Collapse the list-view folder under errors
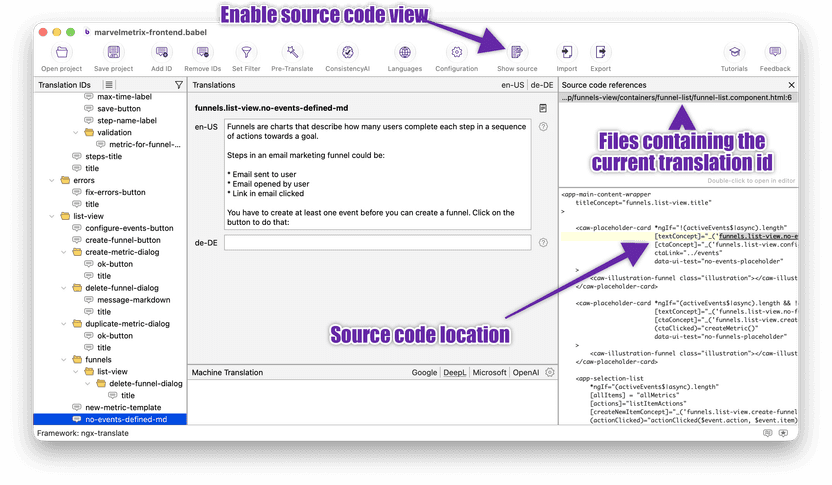The width and height of the screenshot is (832, 485). tap(51, 216)
